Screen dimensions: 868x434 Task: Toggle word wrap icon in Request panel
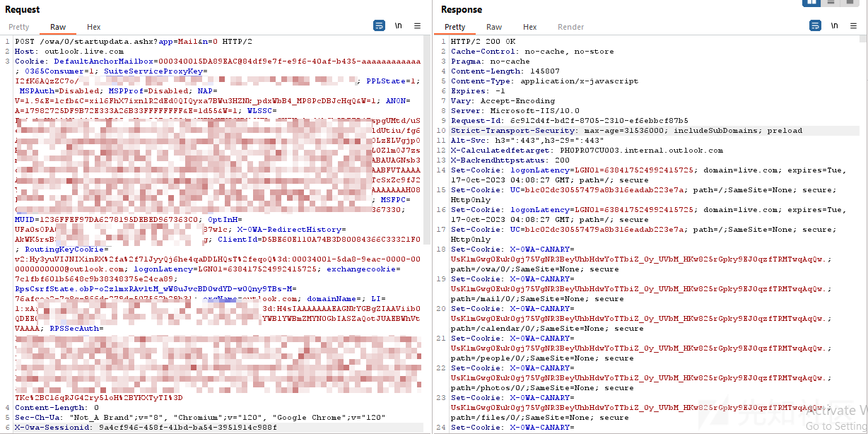click(x=379, y=25)
